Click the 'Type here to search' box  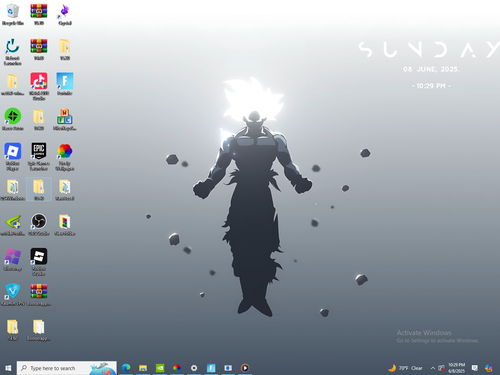tap(67, 368)
